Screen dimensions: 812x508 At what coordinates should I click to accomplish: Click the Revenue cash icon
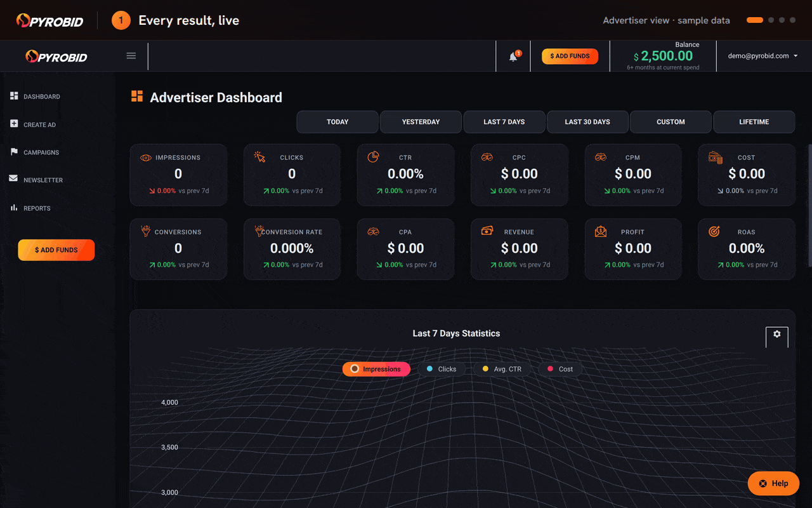[487, 231]
